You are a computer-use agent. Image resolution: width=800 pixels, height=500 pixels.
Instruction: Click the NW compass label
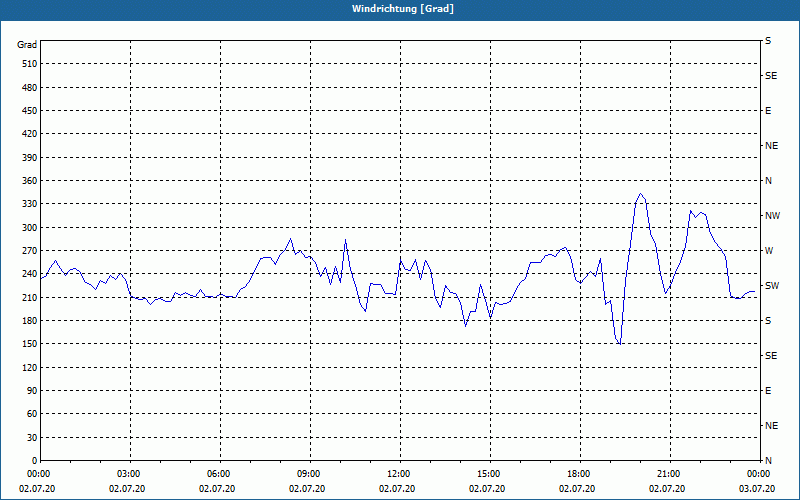point(772,216)
